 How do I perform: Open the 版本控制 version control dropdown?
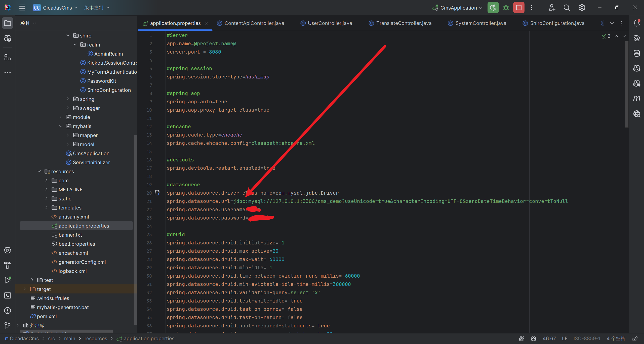coord(97,8)
